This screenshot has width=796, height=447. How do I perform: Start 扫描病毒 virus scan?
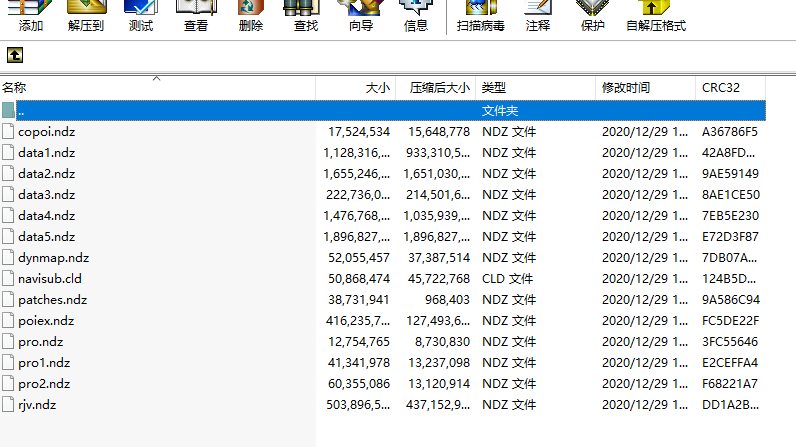click(x=481, y=16)
